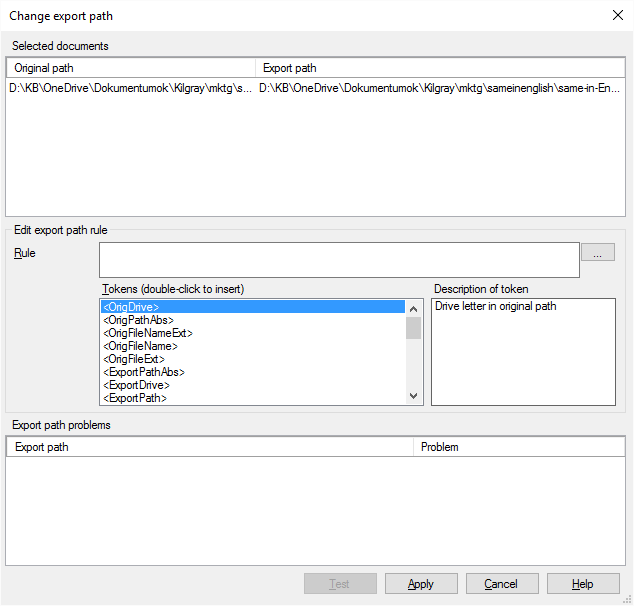Click inside the Rule text field

[339, 259]
